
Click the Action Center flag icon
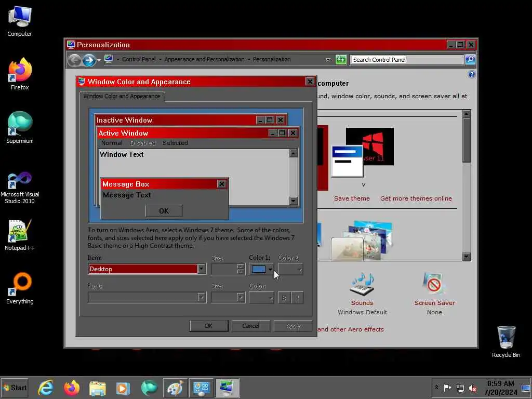pyautogui.click(x=448, y=388)
